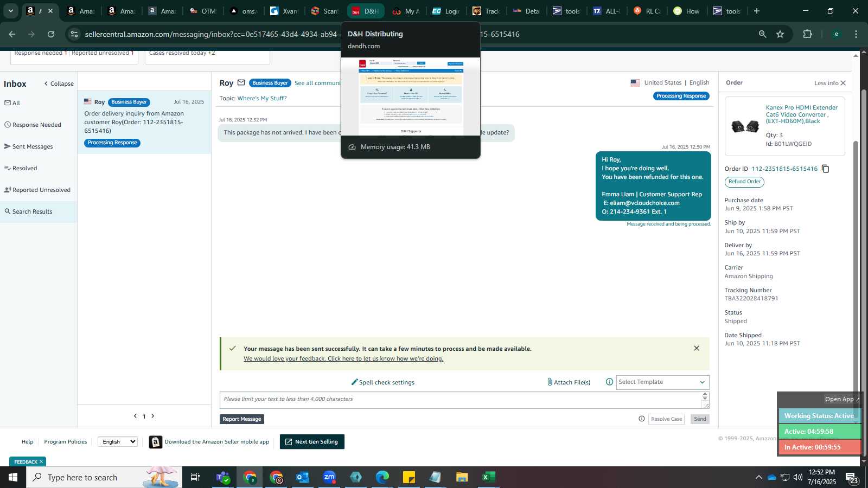The width and height of the screenshot is (868, 488).
Task: Open Select Template dropdown
Action: click(662, 382)
